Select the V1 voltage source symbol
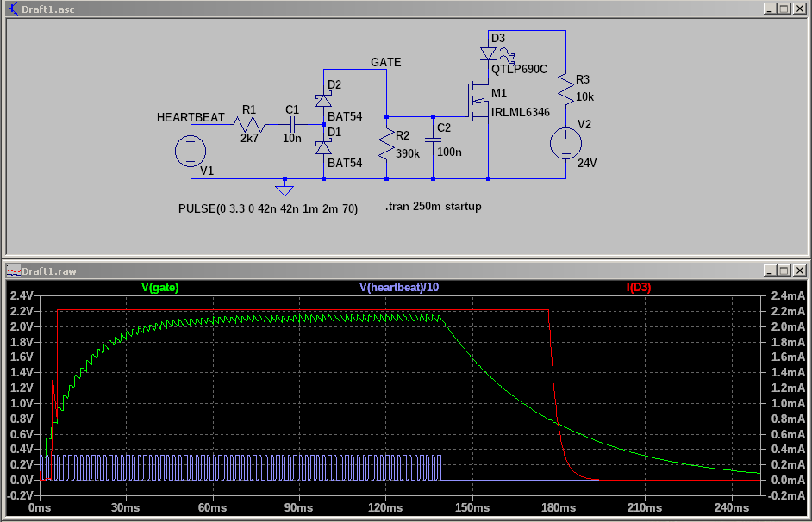 pyautogui.click(x=191, y=152)
